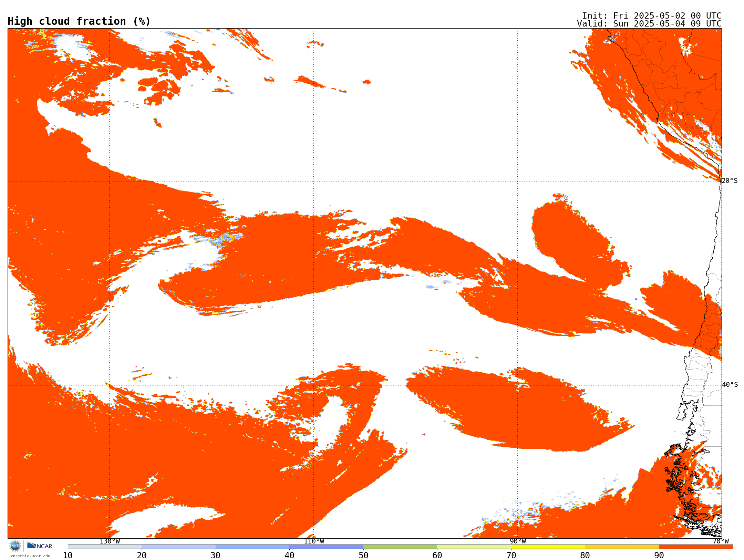Click the 40-50 percent periwinkle swatch
Viewport: 744px width, 560px height.
pyautogui.click(x=326, y=547)
